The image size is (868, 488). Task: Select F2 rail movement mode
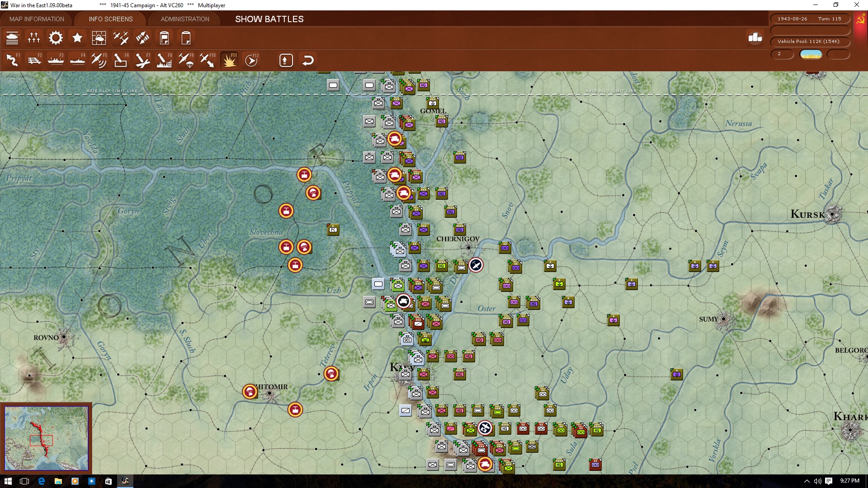tap(34, 60)
